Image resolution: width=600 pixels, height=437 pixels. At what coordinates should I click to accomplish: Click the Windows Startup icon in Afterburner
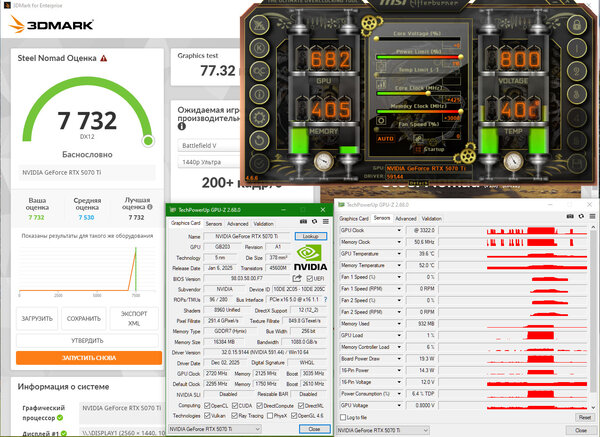click(418, 149)
